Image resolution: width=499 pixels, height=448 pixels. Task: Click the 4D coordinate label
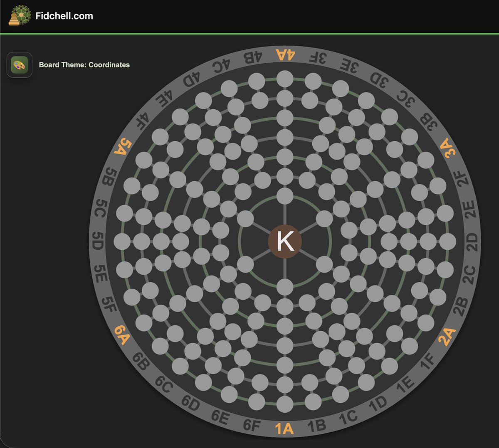pos(191,79)
